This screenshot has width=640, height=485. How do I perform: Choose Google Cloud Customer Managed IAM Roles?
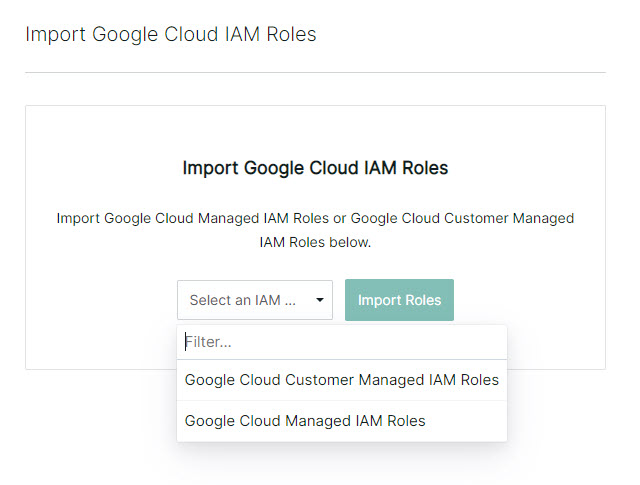(342, 380)
